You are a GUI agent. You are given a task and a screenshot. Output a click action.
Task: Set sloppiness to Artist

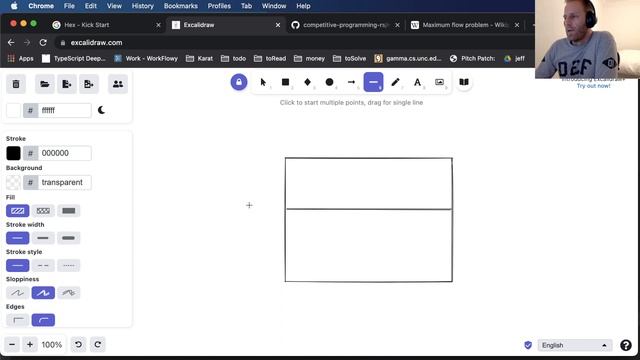point(43,293)
